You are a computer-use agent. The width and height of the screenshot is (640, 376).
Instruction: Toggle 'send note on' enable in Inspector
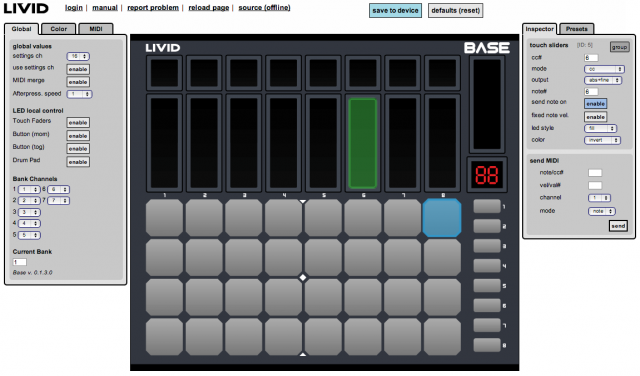click(x=596, y=104)
